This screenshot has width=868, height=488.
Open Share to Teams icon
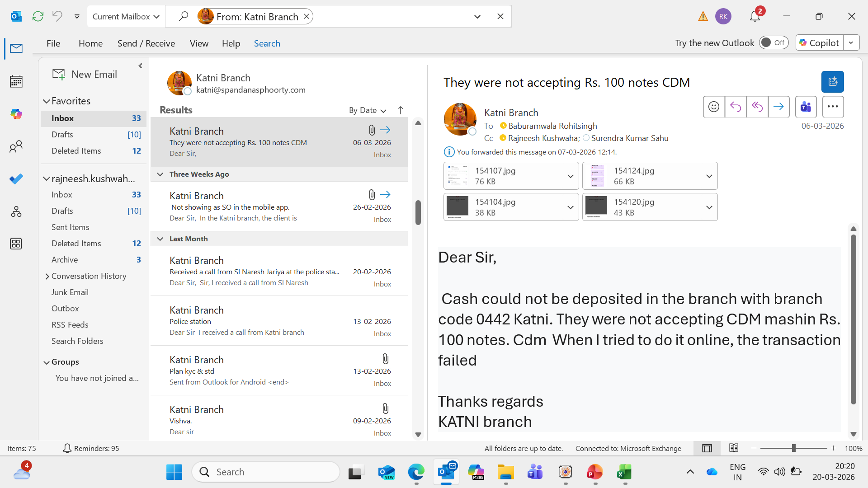(x=806, y=107)
